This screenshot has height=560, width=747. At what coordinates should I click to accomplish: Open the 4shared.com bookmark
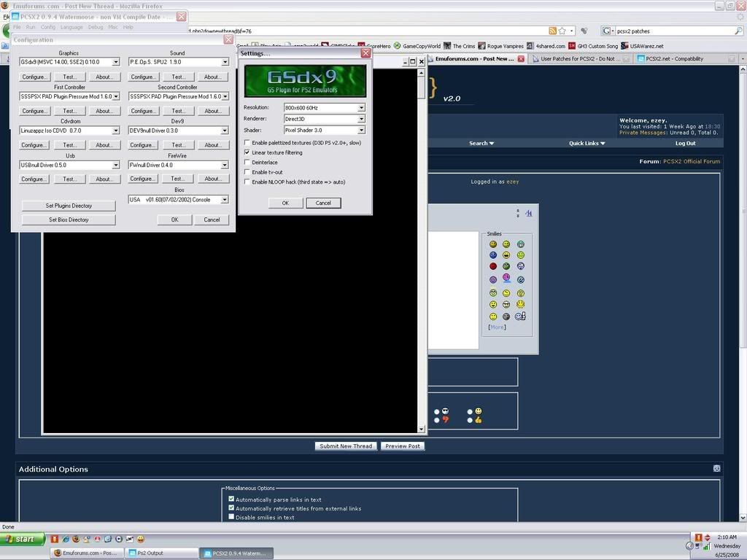(x=546, y=46)
